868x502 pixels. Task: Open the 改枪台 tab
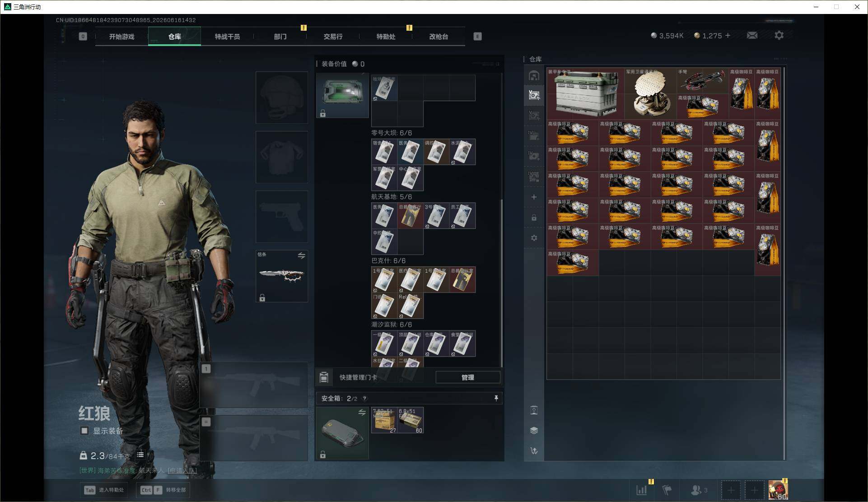point(439,37)
